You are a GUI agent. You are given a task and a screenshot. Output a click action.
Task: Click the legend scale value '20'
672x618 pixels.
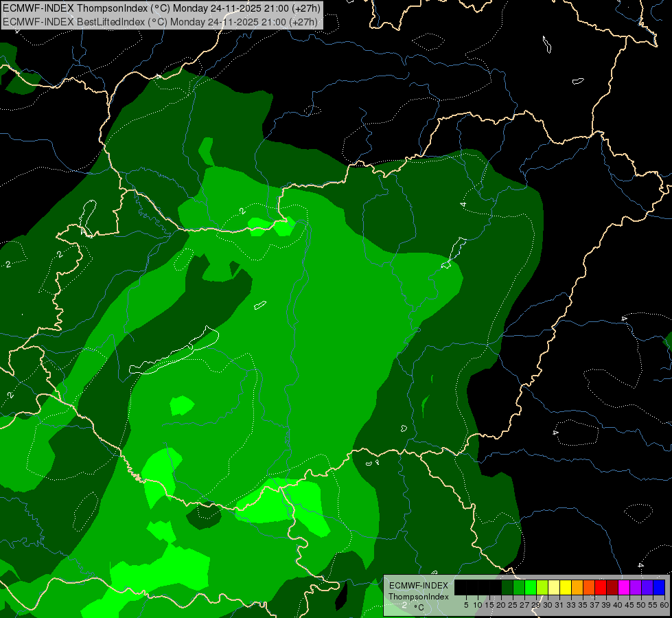tap(501, 605)
